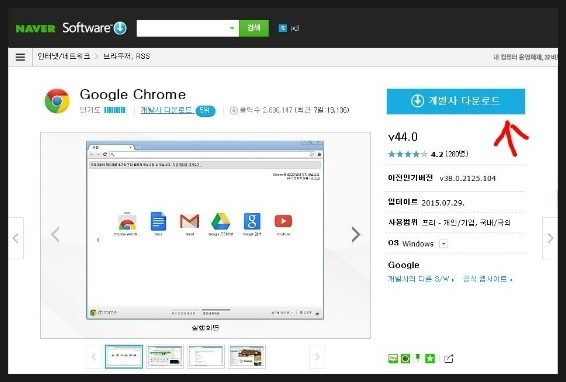Click the thumbnail strip previous arrow
566x382 pixels.
tap(94, 357)
